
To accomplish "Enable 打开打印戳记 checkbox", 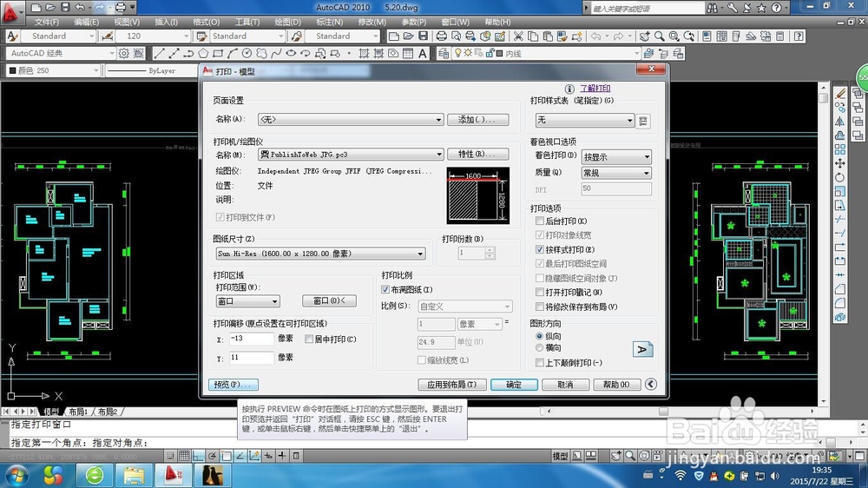I will (540, 292).
